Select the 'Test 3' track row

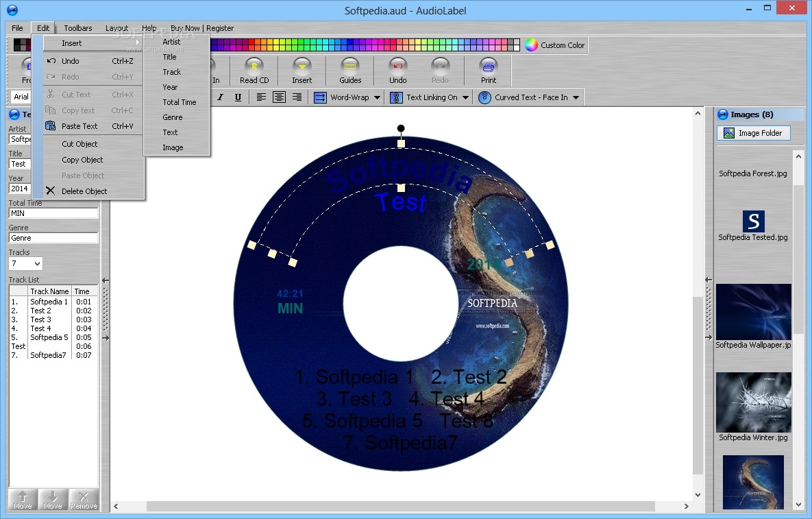[53, 319]
